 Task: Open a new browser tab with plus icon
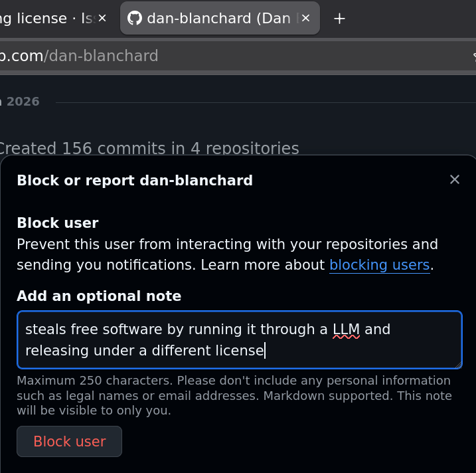click(339, 19)
